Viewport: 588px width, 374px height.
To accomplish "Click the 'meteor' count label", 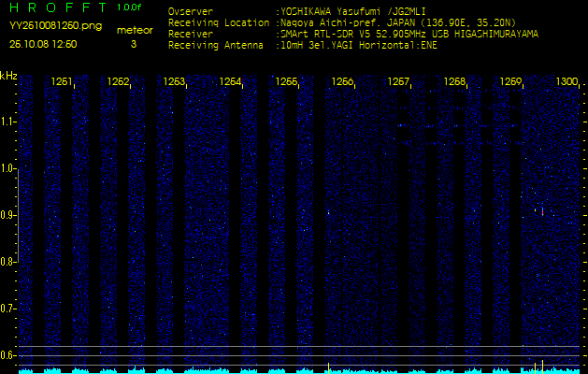I will (x=135, y=30).
